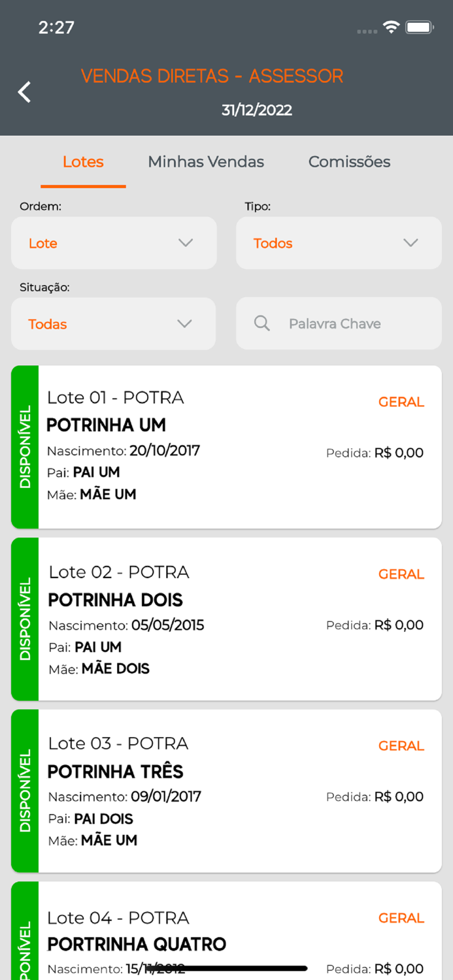
Task: Tap the DISPONÍVEL banner on Lote 01
Action: click(x=25, y=446)
